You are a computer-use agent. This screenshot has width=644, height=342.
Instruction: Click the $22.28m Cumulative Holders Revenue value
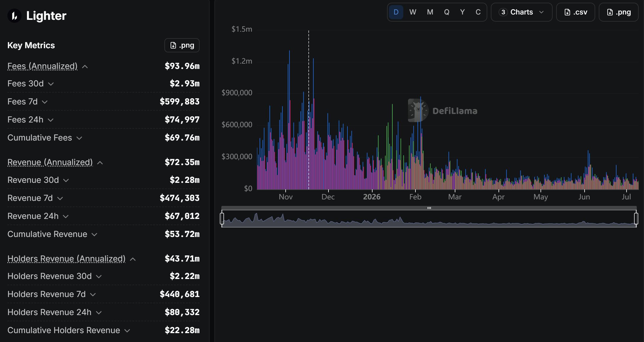[x=182, y=330]
